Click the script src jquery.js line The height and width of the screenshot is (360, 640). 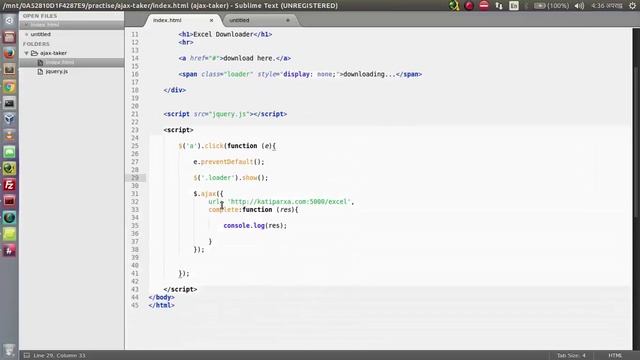pos(225,114)
